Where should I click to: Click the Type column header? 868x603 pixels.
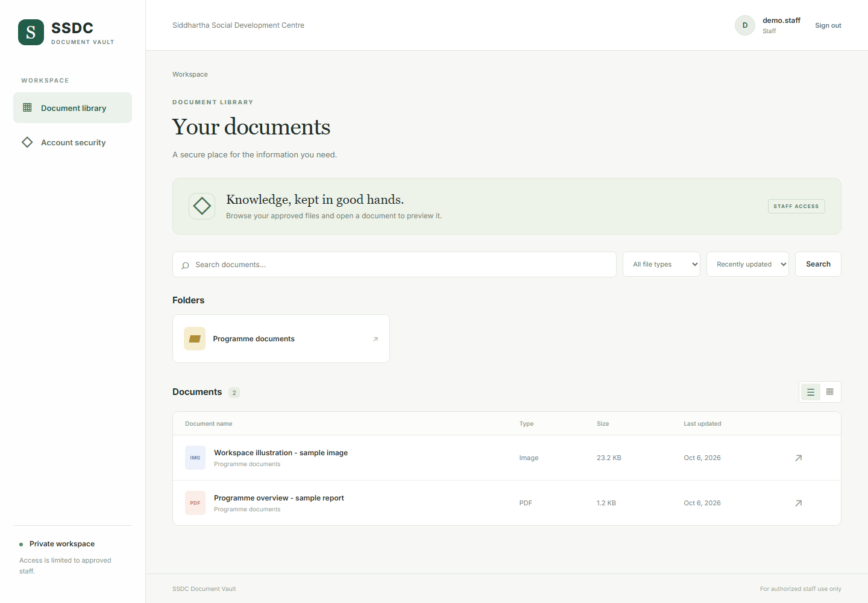coord(526,424)
